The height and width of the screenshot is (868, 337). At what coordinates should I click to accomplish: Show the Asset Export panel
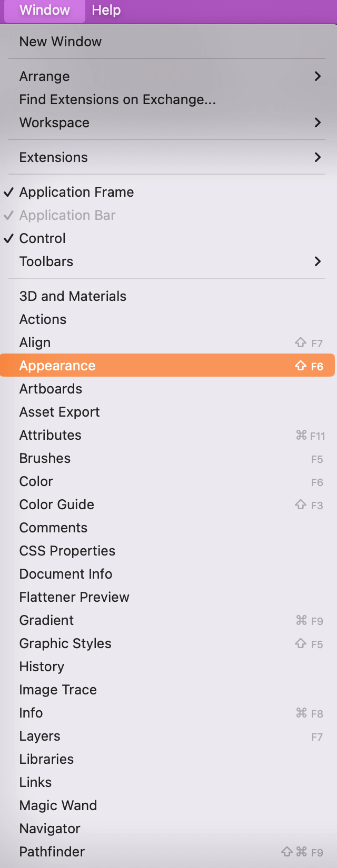coord(60,412)
